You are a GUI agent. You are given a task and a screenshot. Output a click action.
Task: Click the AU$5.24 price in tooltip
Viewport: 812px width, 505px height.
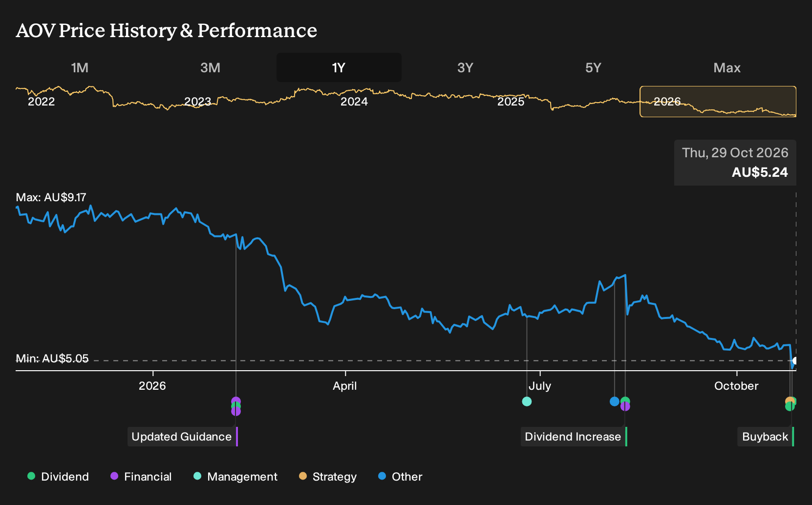(x=760, y=172)
